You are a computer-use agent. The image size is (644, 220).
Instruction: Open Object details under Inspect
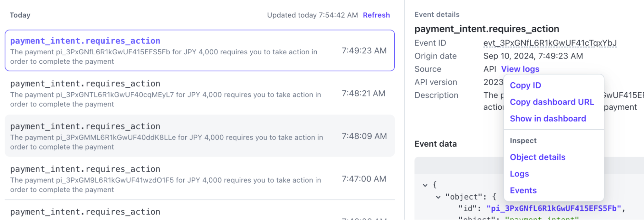click(x=537, y=157)
